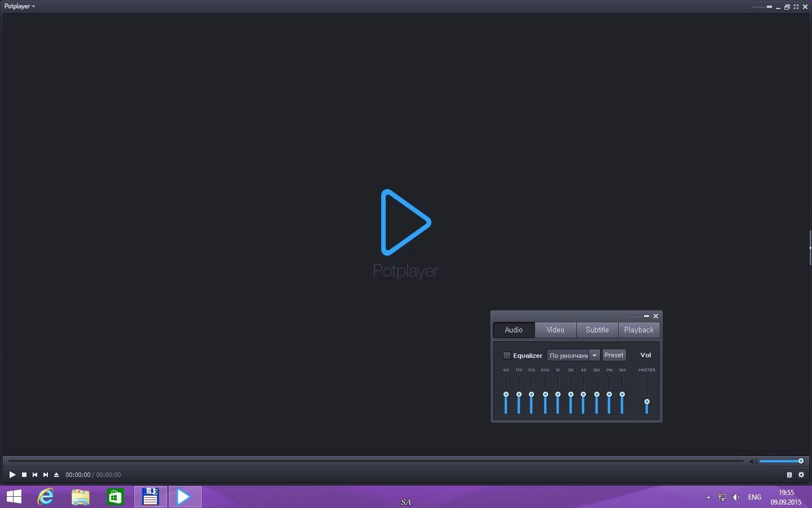Open the Windows Store taskbar icon
This screenshot has height=508, width=812.
pyautogui.click(x=116, y=497)
